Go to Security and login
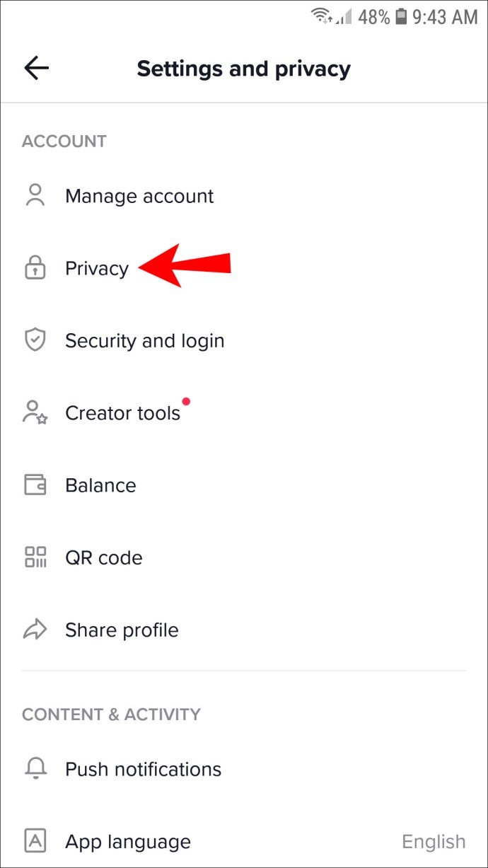The height and width of the screenshot is (868, 488). [x=144, y=341]
